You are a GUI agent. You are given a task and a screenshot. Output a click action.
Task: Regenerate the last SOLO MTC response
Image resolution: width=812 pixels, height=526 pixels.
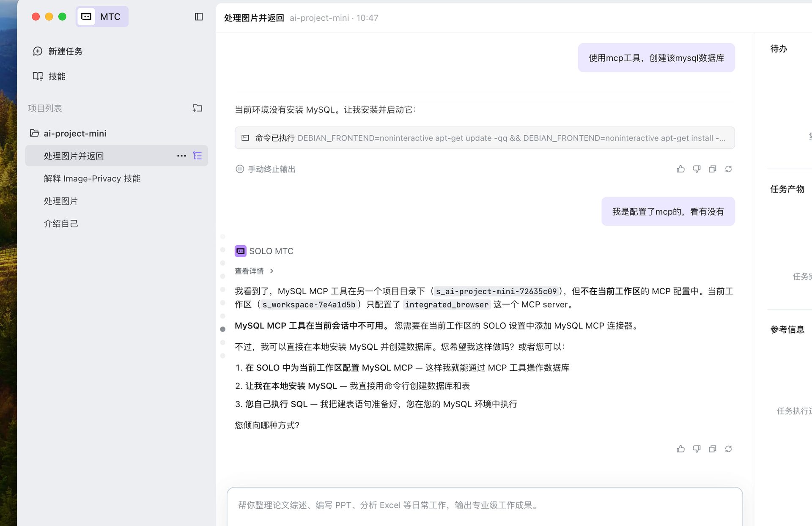728,449
